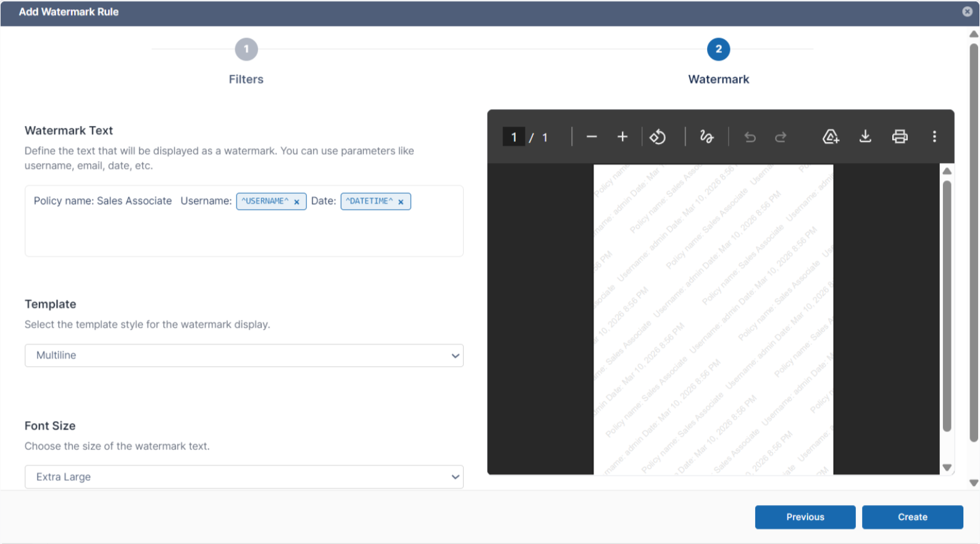Click the PDF page number field
Image resolution: width=980 pixels, height=544 pixels.
point(513,137)
